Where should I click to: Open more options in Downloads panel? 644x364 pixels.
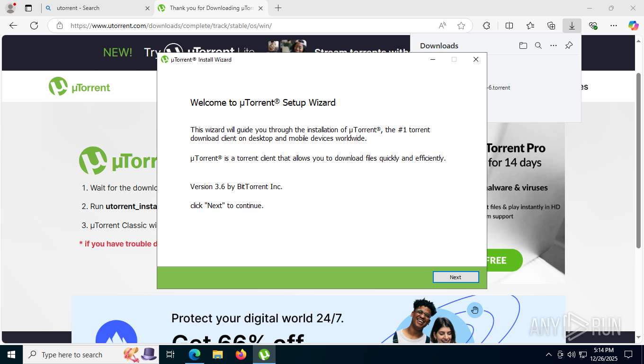coord(554,45)
